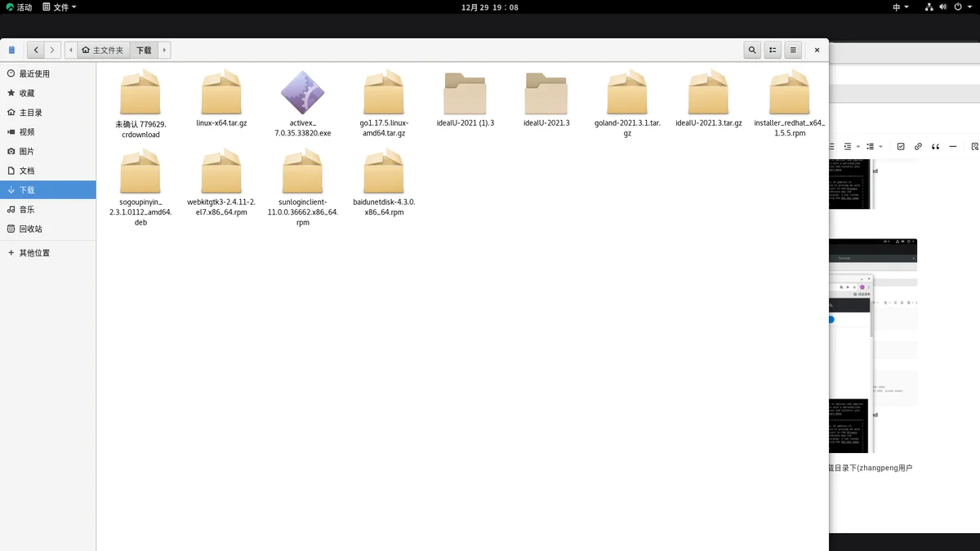Open 文档 folder in sidebar
This screenshot has width=980, height=551.
tap(48, 171)
